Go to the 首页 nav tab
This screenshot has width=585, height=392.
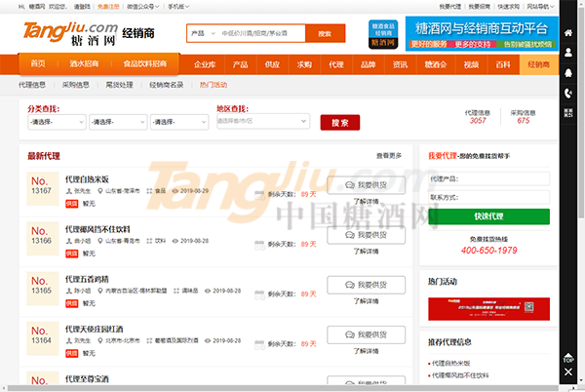pos(38,63)
